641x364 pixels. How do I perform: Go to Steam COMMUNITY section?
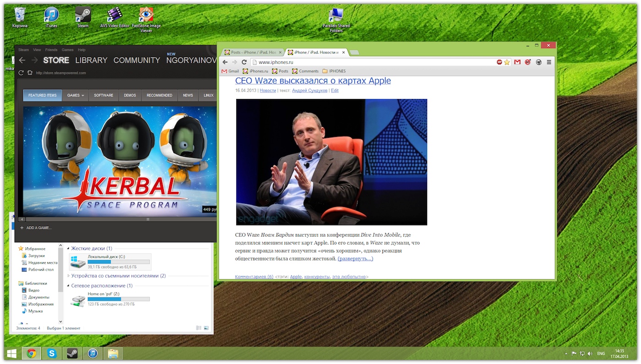(x=136, y=60)
